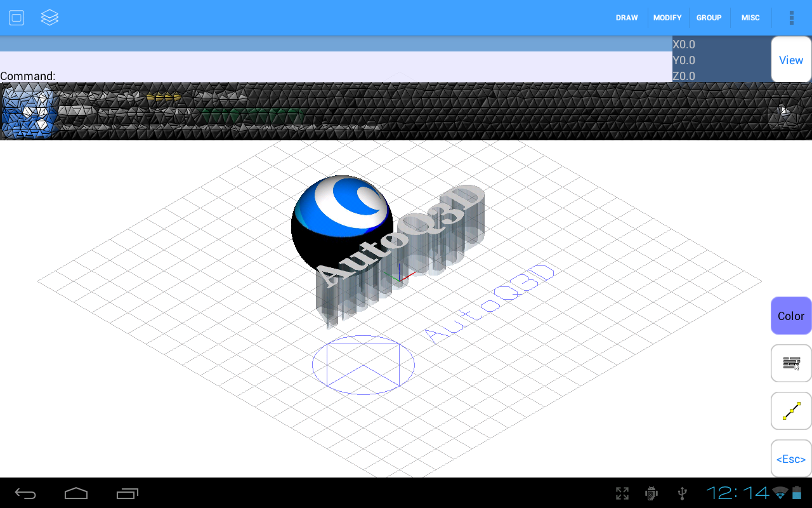The width and height of the screenshot is (812, 508).
Task: Tap the USB connection status icon
Action: (x=682, y=493)
